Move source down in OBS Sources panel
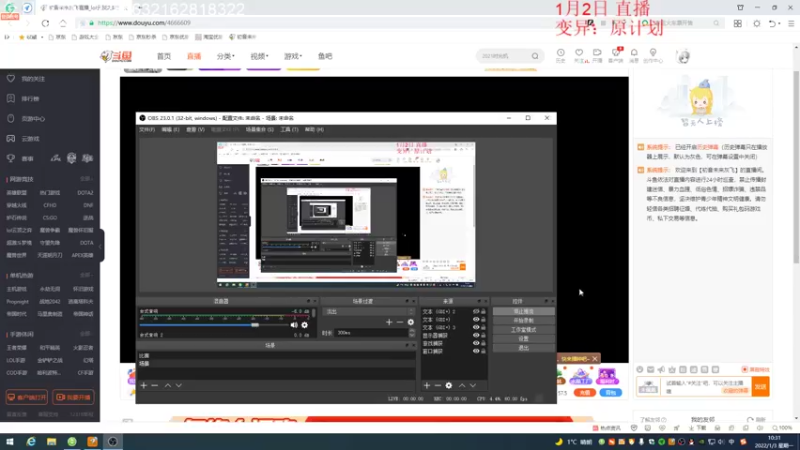Image resolution: width=800 pixels, height=450 pixels. point(473,385)
